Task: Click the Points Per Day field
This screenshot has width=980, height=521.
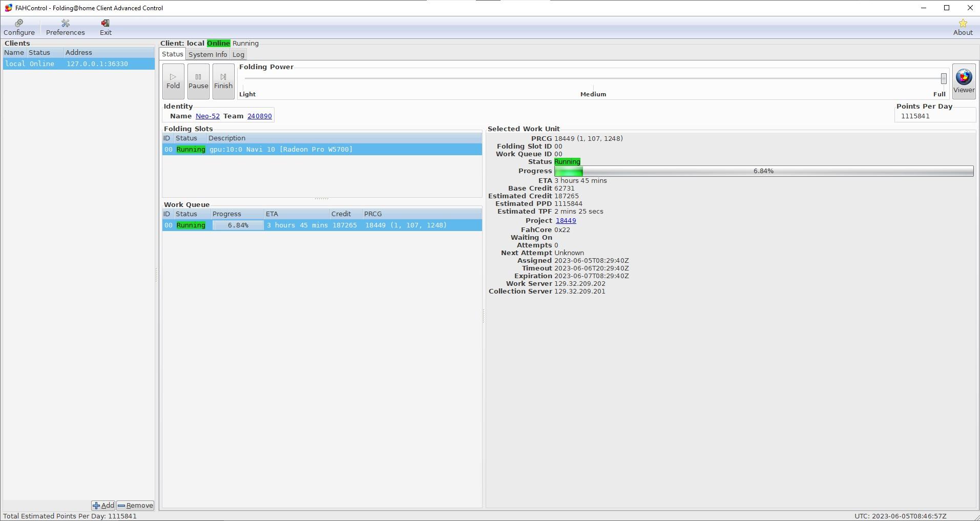Action: (x=935, y=116)
